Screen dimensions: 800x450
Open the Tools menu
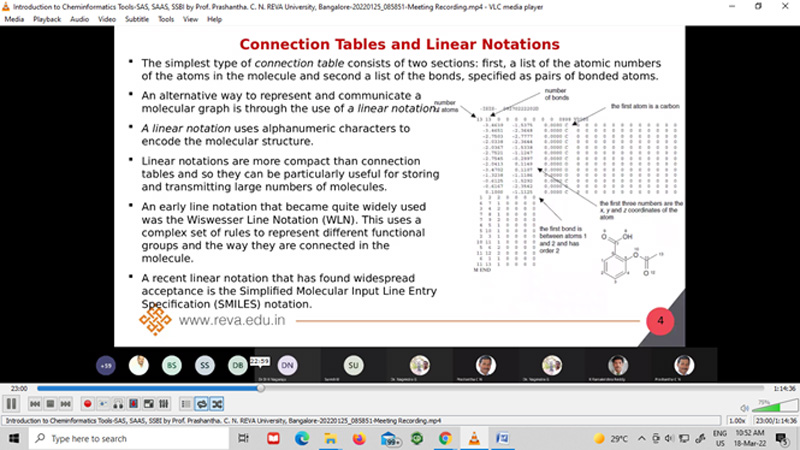click(x=166, y=19)
